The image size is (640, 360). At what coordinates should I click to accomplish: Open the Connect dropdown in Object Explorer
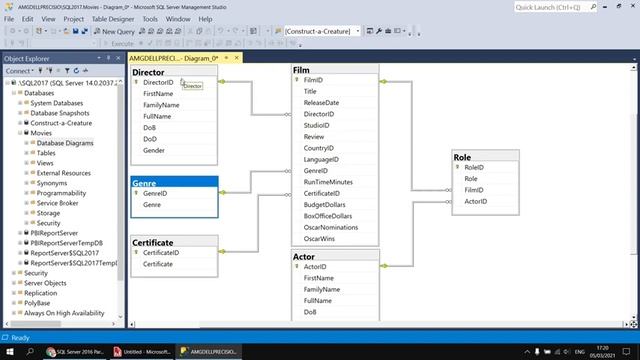(x=19, y=71)
